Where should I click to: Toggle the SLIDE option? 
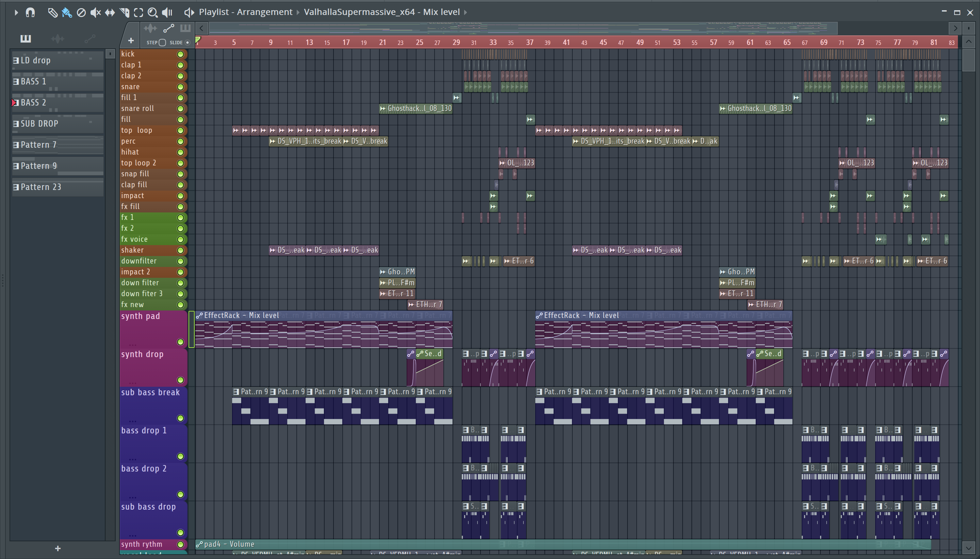[x=187, y=43]
